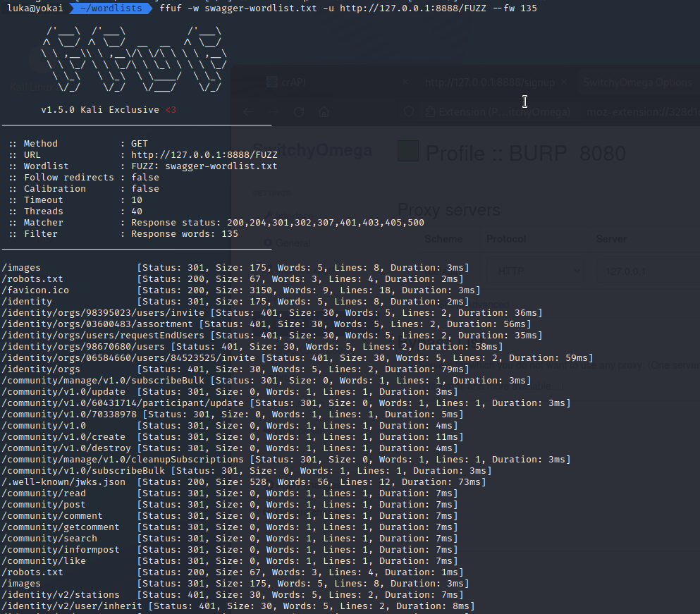This screenshot has width=700, height=614.
Task: Click the browser forward arrow icon
Action: [274, 112]
